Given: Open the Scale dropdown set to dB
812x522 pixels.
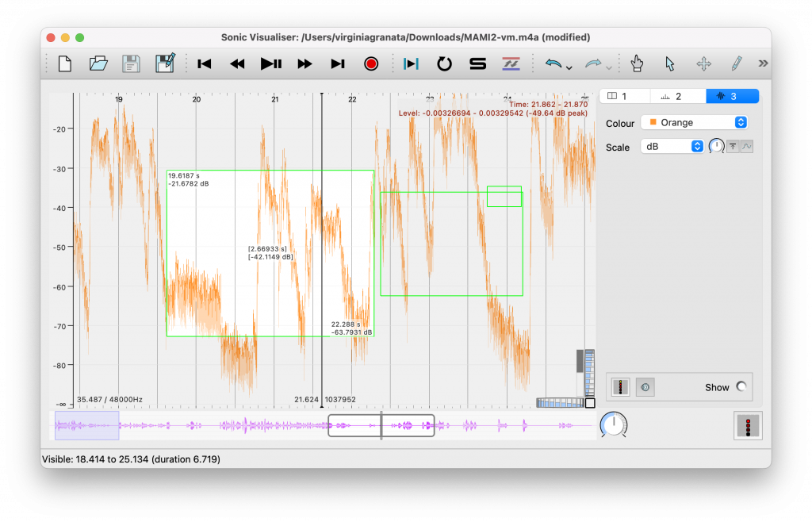Looking at the screenshot, I should (672, 147).
